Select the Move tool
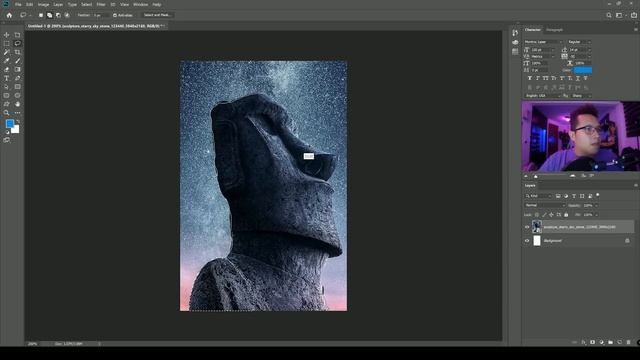 point(7,35)
